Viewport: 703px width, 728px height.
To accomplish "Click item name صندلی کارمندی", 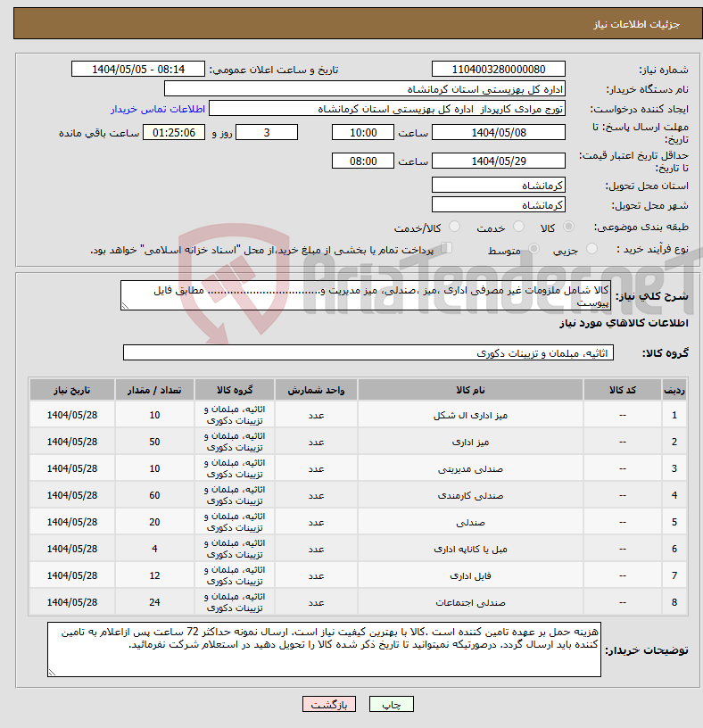I will (x=470, y=496).
